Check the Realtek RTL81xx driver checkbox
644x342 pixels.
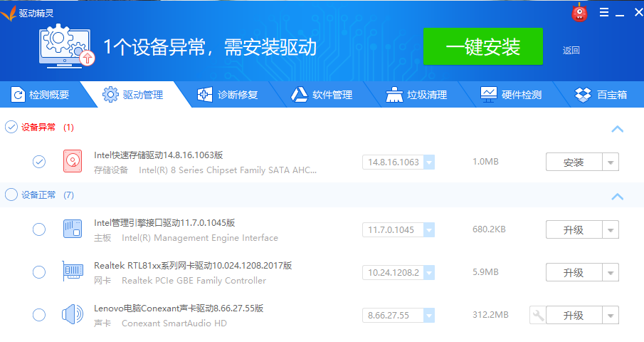click(39, 272)
